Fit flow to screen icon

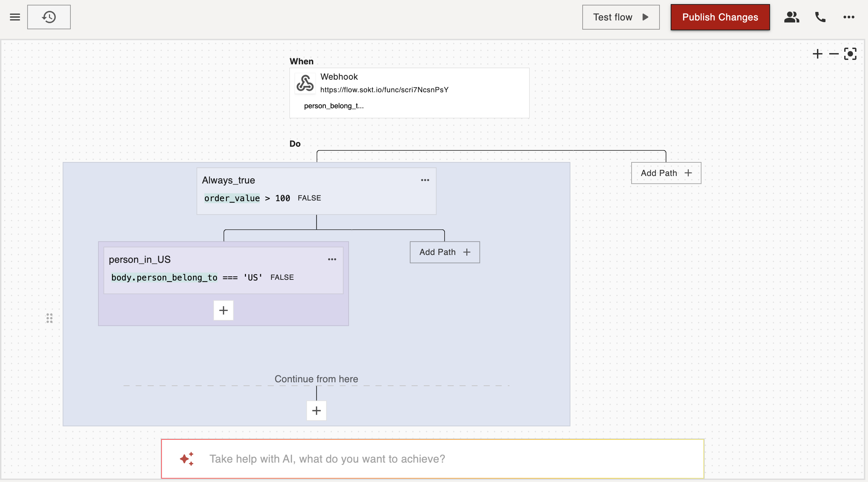tap(850, 54)
